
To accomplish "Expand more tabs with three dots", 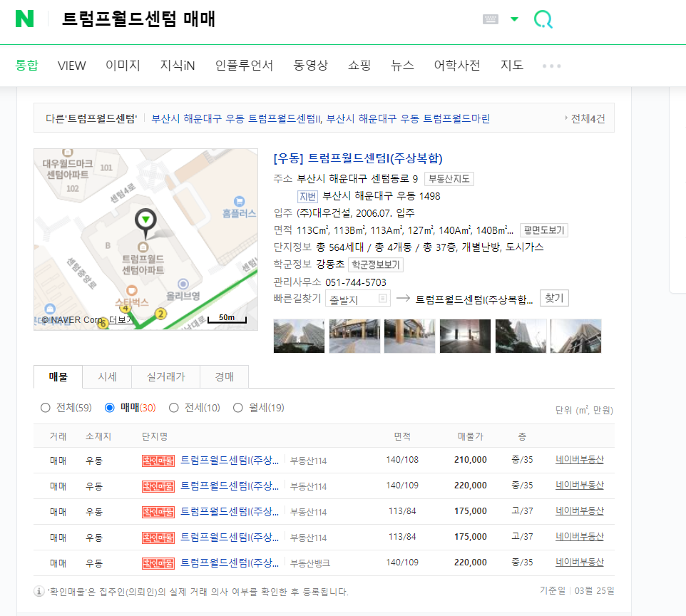I will (551, 66).
